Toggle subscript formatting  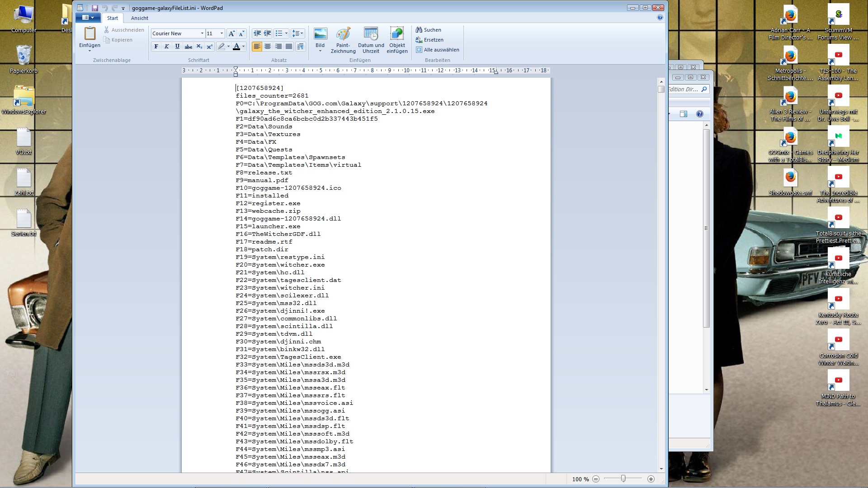(199, 47)
